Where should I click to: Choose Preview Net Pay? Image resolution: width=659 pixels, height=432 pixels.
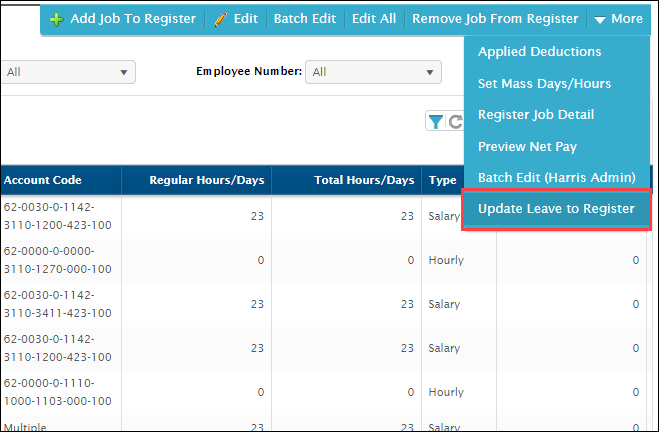coord(527,147)
